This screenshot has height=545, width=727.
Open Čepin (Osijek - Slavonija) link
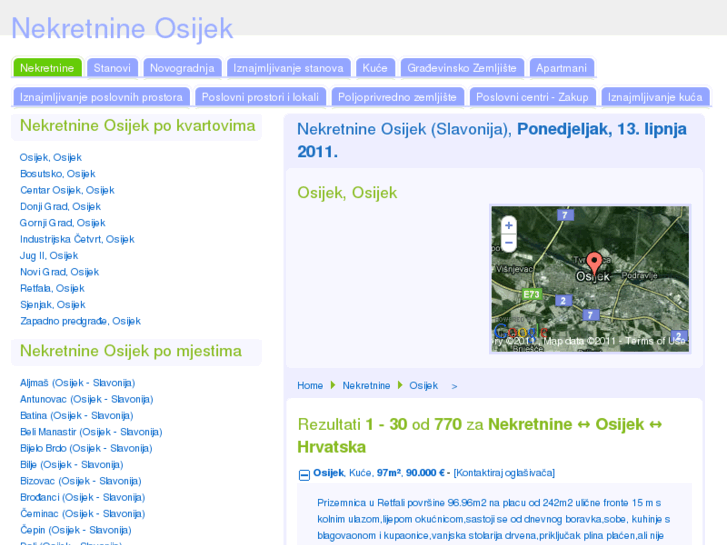[x=76, y=530]
